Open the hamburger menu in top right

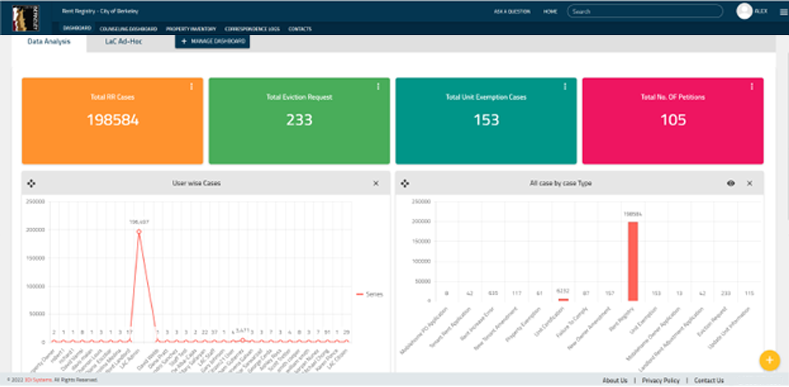tap(782, 12)
